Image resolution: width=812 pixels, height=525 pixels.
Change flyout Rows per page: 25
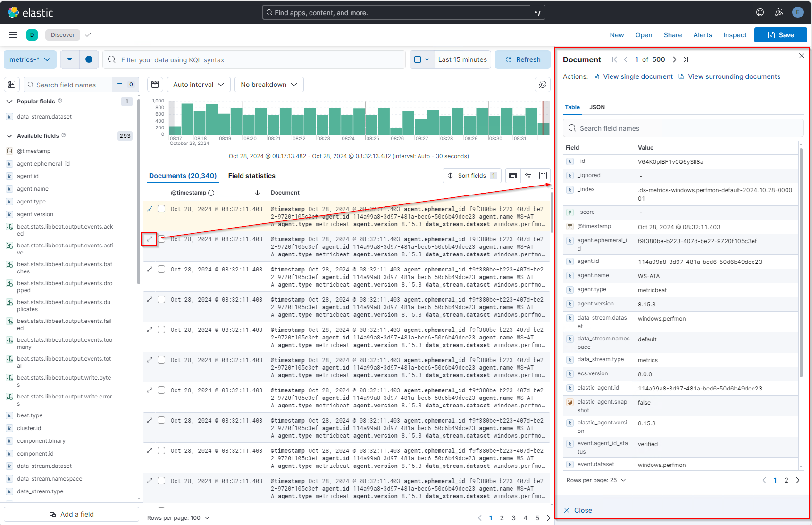[x=596, y=480]
